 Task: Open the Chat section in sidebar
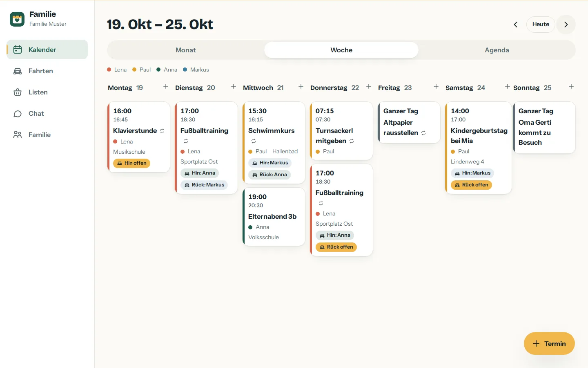click(47, 113)
